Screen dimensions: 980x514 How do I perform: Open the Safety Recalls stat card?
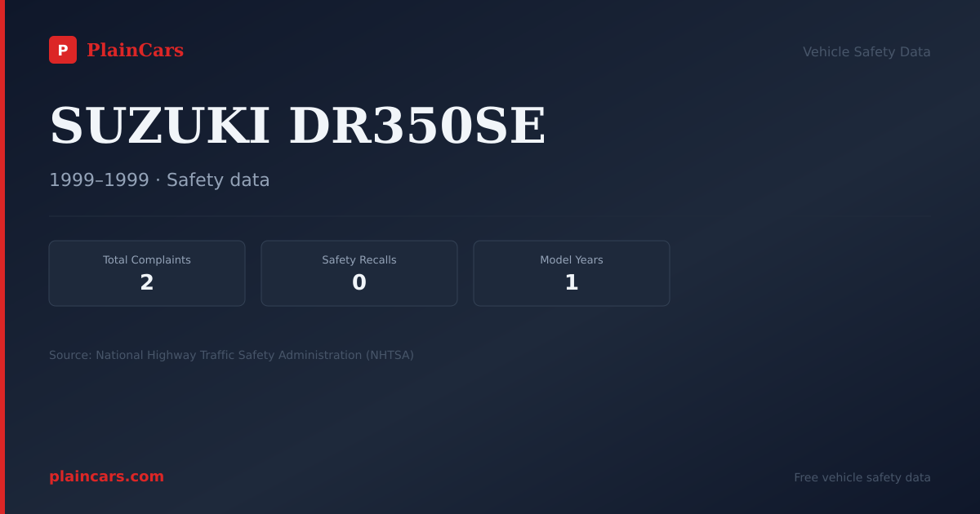coord(359,273)
